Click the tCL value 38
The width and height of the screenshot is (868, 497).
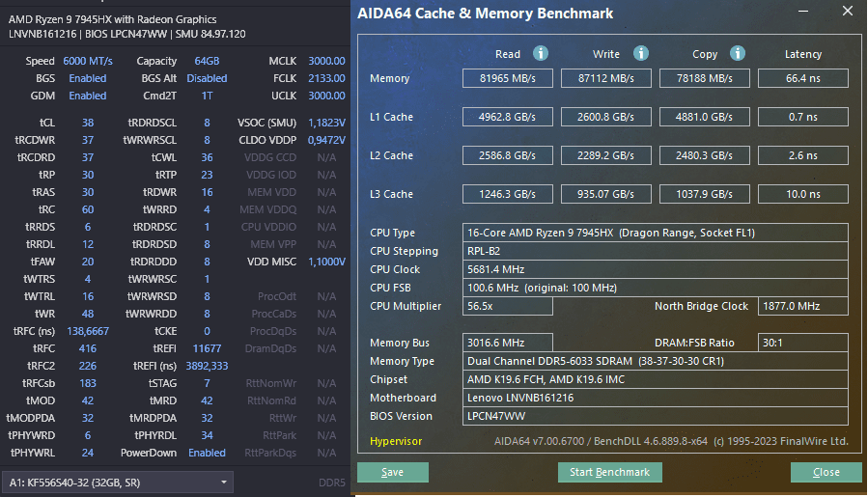tap(88, 123)
